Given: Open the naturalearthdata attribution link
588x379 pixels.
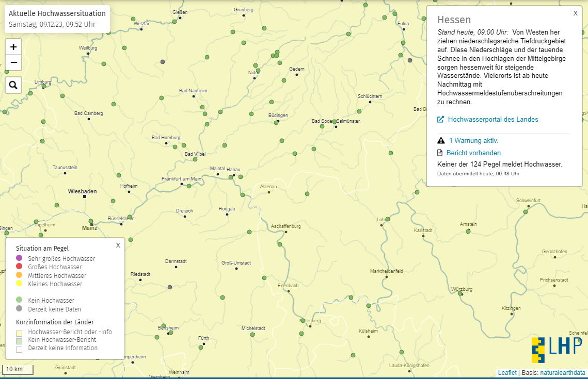Looking at the screenshot, I should pyautogui.click(x=563, y=373).
